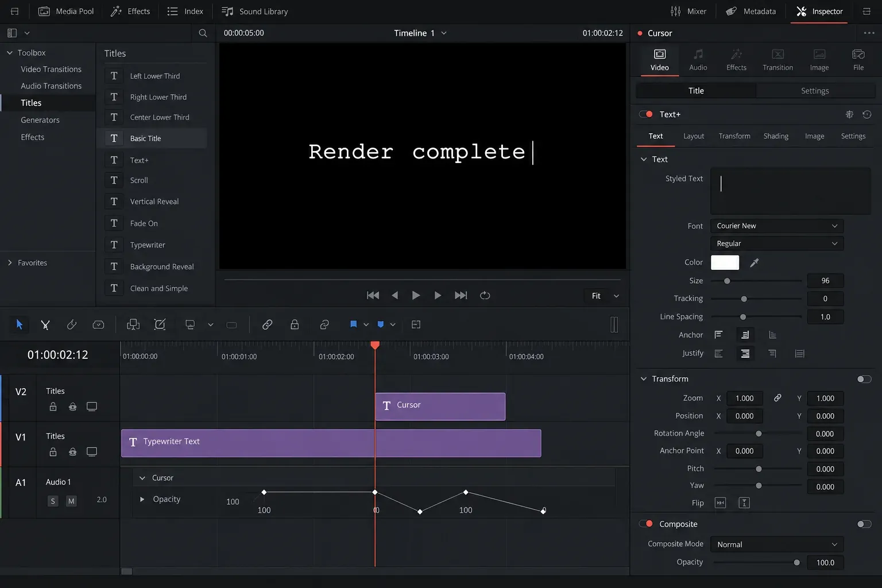Reset Text+ settings with the reset icon
This screenshot has width=882, height=588.
pyautogui.click(x=867, y=114)
